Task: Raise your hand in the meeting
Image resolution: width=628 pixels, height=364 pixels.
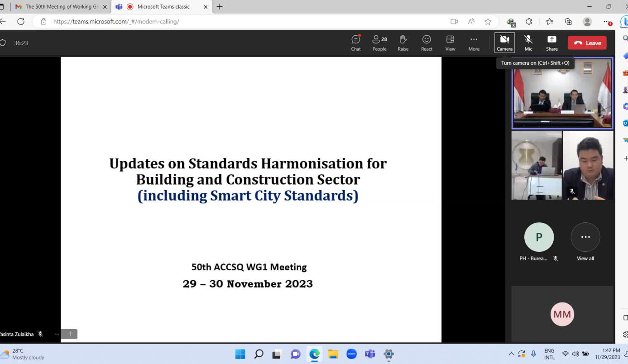Action: pos(403,43)
